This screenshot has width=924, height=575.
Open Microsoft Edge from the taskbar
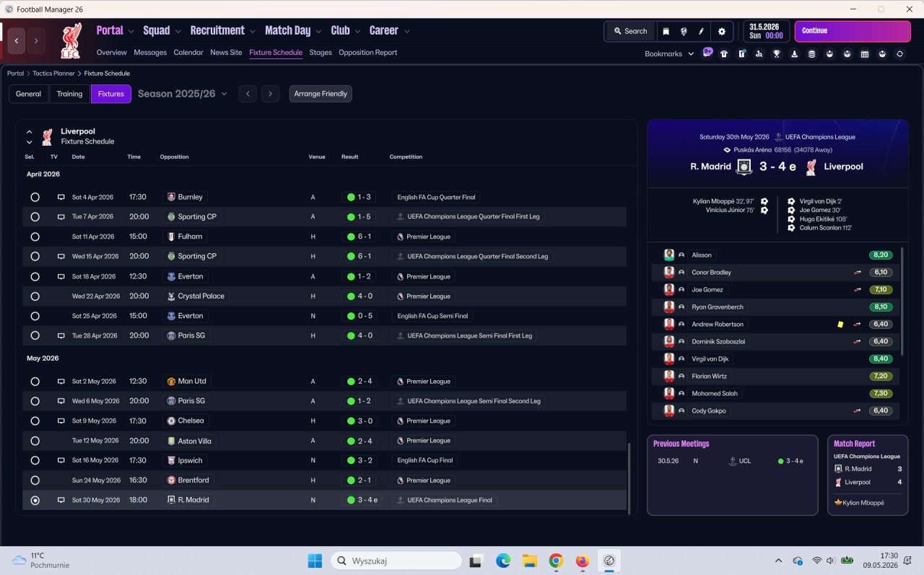(x=503, y=561)
